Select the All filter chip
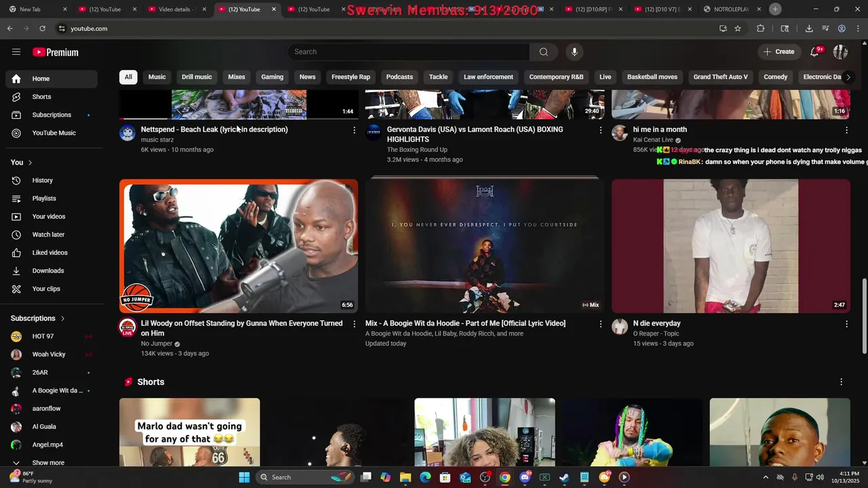Screen dimensions: 868x488 128,77
